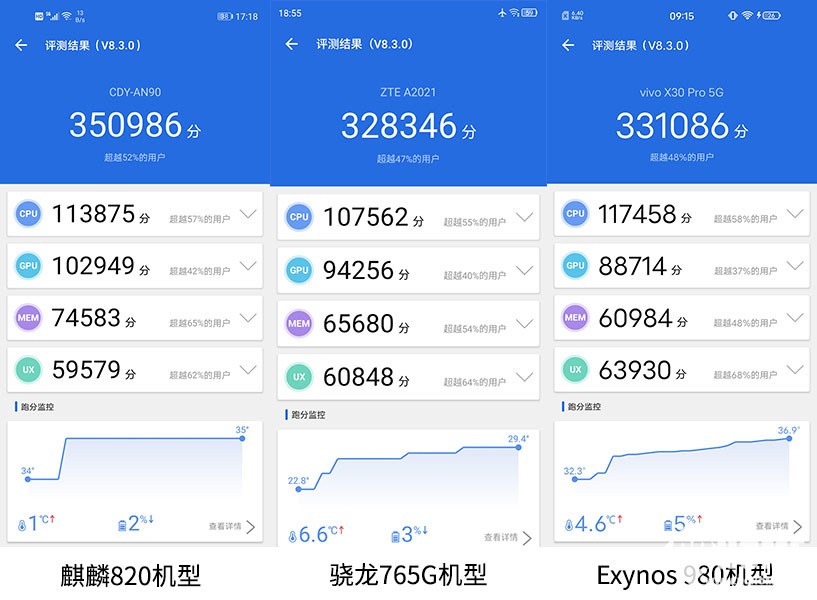Click the 跑分监控 heading in the CDY-AN90 screen

tap(37, 407)
